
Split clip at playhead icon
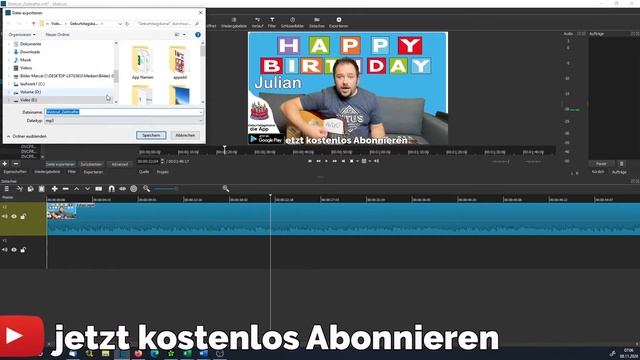point(99,189)
